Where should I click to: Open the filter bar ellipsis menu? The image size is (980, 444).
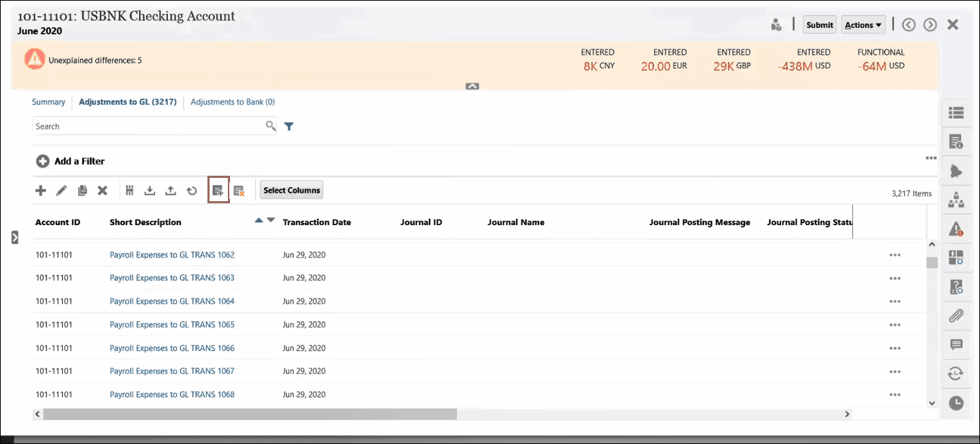tap(931, 158)
